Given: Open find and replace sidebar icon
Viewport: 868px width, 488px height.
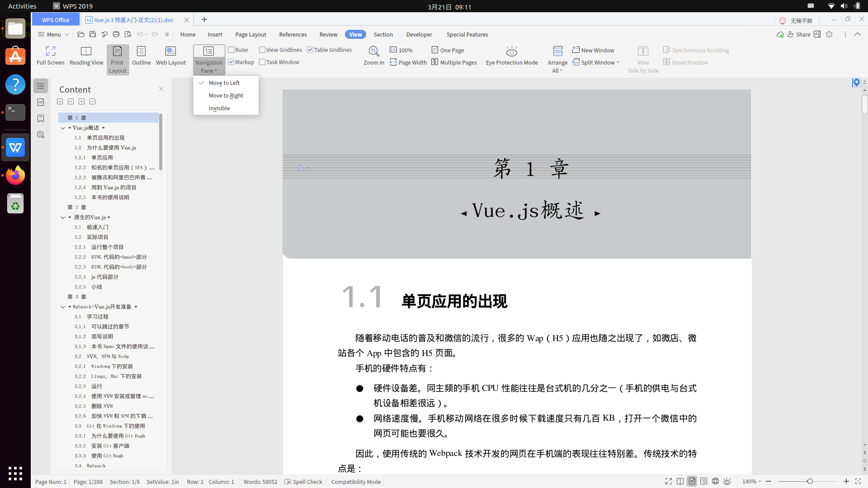Looking at the screenshot, I should (x=41, y=135).
